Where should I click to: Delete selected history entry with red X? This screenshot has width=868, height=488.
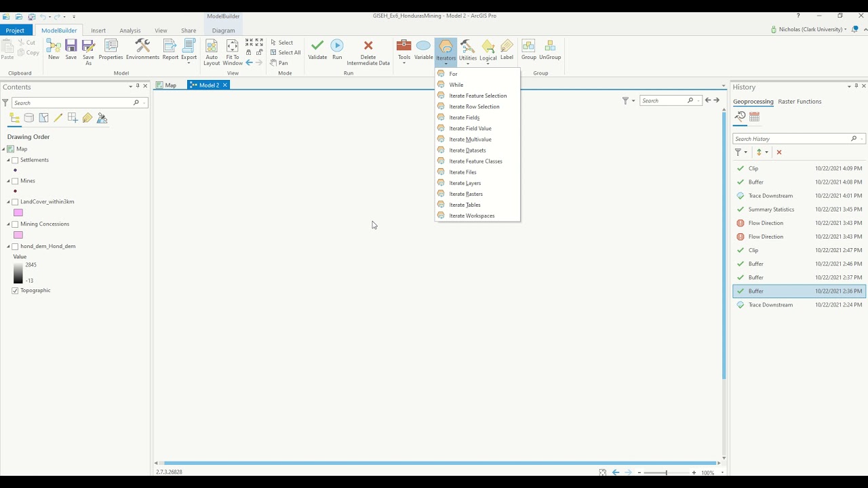click(779, 152)
